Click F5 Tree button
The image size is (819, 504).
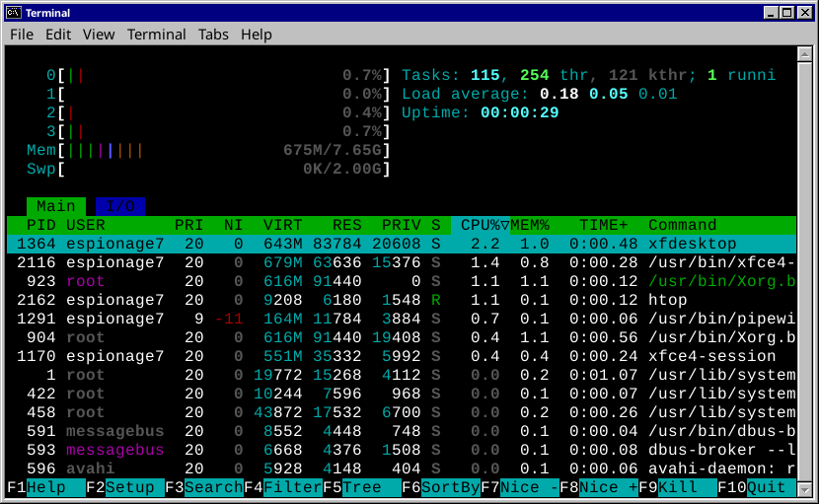(362, 487)
